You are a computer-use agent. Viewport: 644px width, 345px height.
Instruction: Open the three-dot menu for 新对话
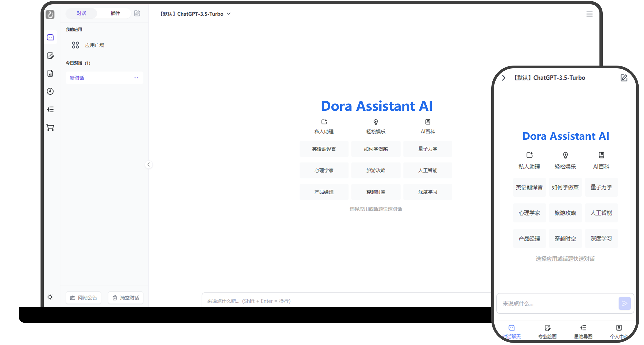pos(136,78)
